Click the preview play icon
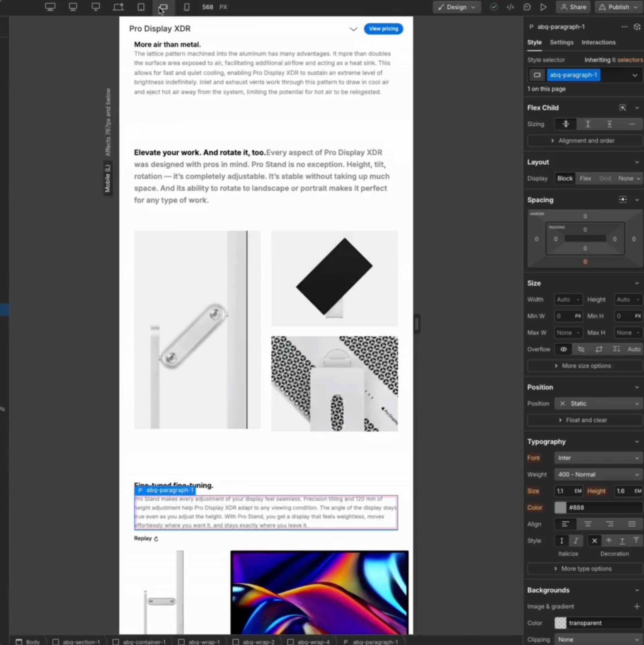Image resolution: width=644 pixels, height=645 pixels. (544, 7)
